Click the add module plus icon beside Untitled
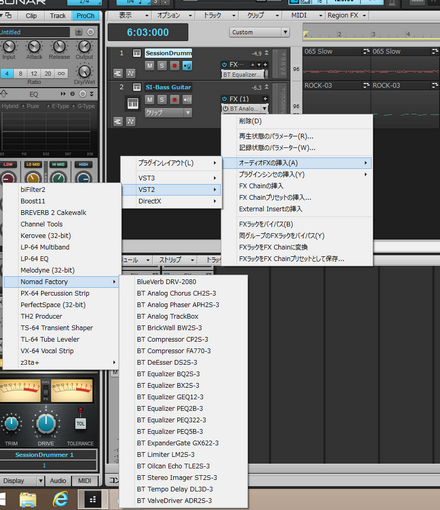 (x=79, y=32)
